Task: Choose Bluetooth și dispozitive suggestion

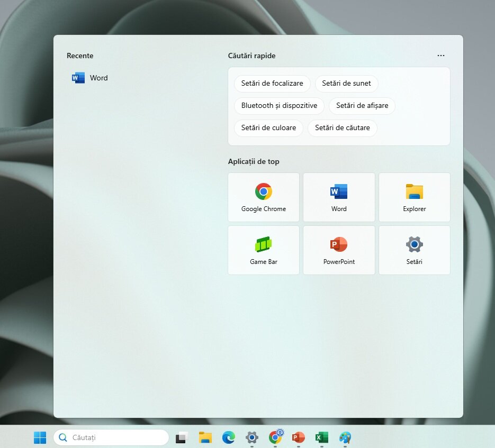Action: pyautogui.click(x=279, y=106)
